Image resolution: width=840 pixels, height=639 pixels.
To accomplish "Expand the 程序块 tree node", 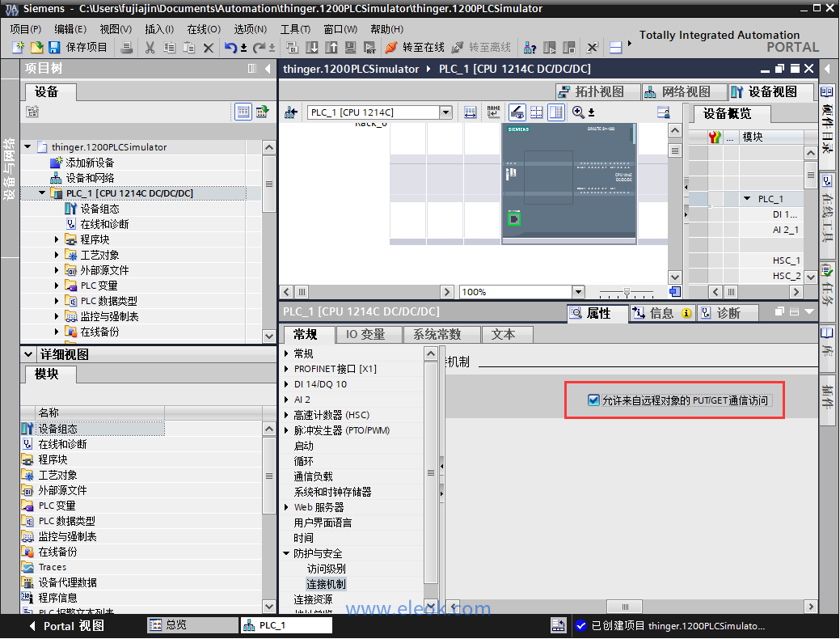I will [x=56, y=239].
